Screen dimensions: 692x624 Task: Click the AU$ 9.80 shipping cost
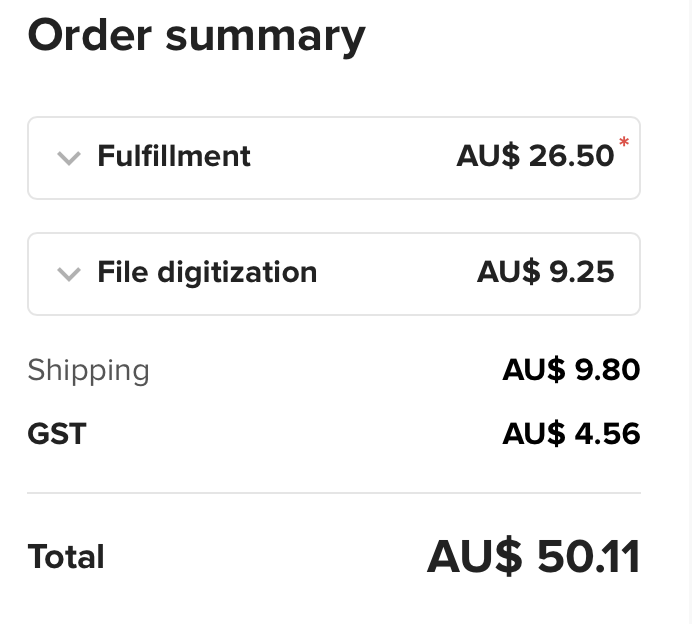[x=571, y=370]
